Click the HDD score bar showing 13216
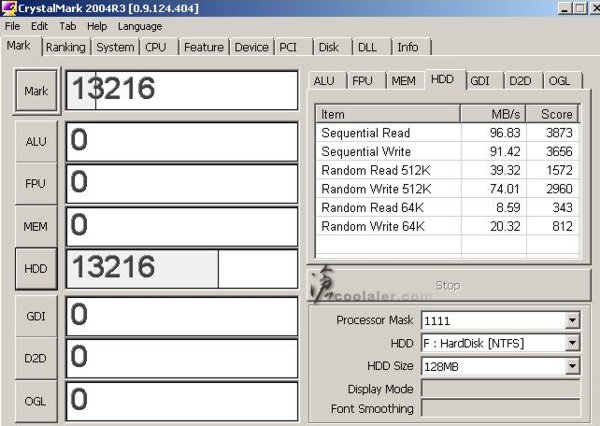The height and width of the screenshot is (426, 600). point(182,269)
